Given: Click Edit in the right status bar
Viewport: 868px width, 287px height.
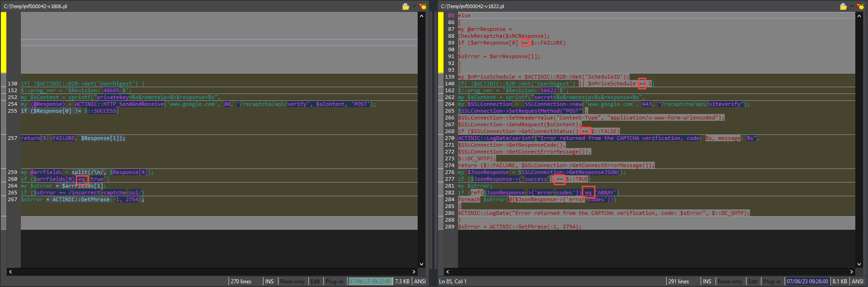Looking at the screenshot, I should click(753, 282).
